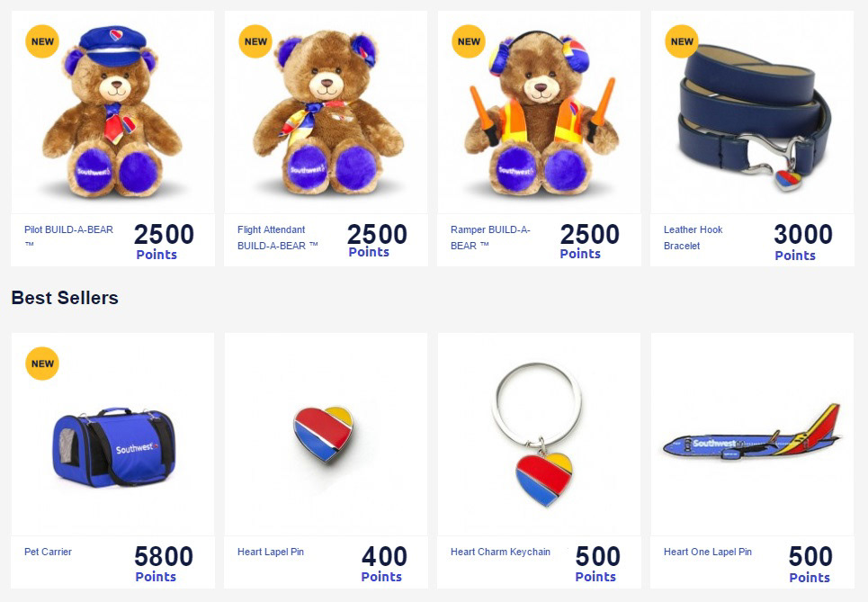The image size is (868, 602).
Task: View the Ramper bear with orange wands
Action: 539,112
